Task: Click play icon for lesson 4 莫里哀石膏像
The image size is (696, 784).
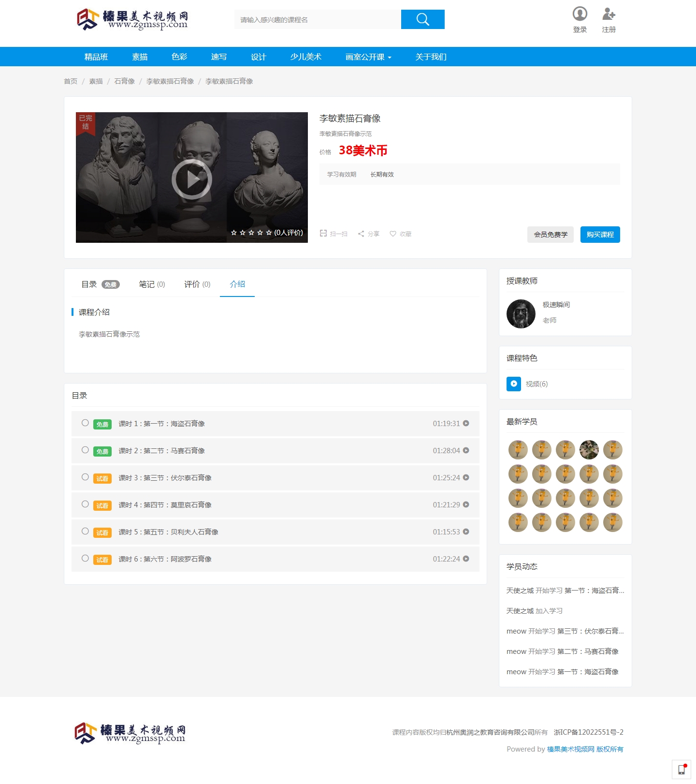Action: [x=466, y=504]
